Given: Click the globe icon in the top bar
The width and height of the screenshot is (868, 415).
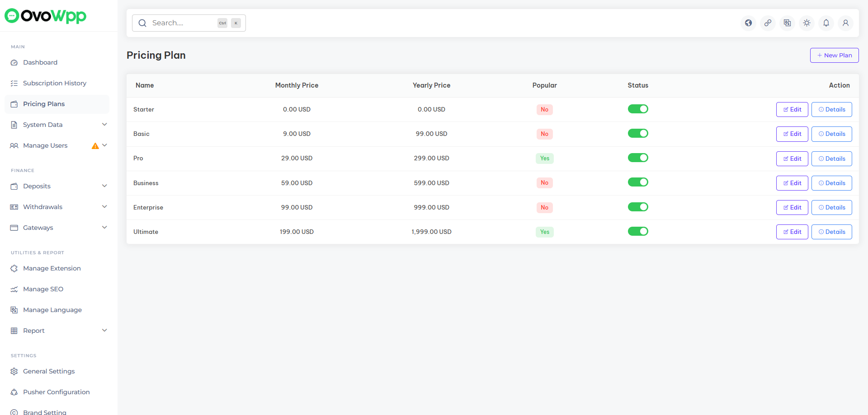Looking at the screenshot, I should point(749,23).
